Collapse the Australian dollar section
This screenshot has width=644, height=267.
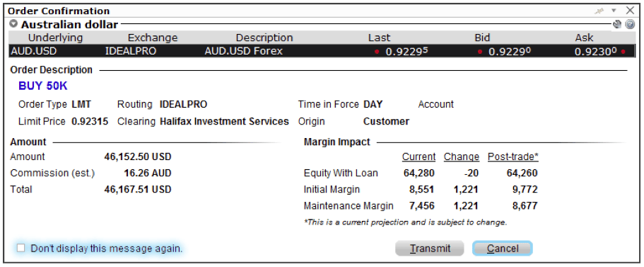(13, 24)
